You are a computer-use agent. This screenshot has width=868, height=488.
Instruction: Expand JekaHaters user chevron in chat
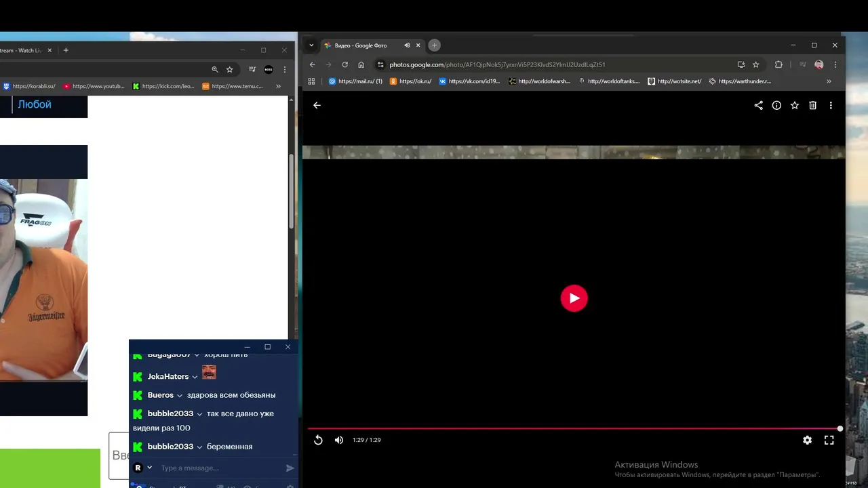(x=195, y=377)
